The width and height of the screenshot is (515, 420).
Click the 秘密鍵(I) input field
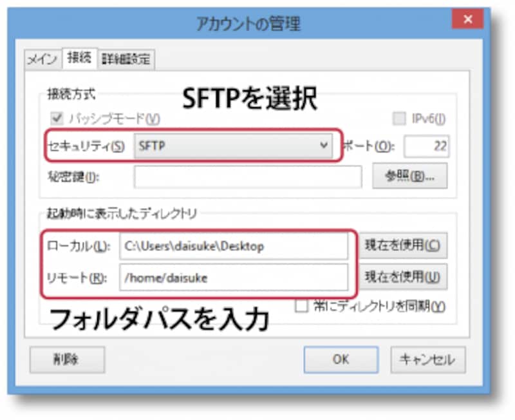coord(248,177)
